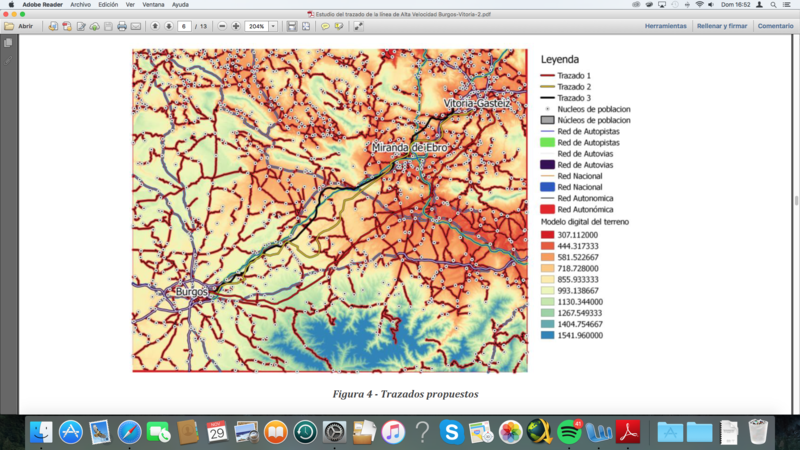Open the Trash in the Dock
This screenshot has height=450, width=800.
758,432
